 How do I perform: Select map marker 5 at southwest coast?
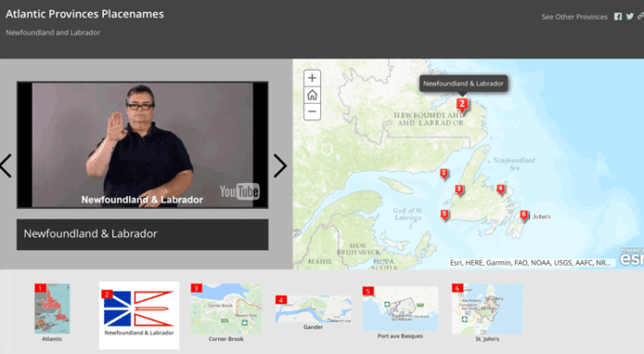click(x=444, y=215)
